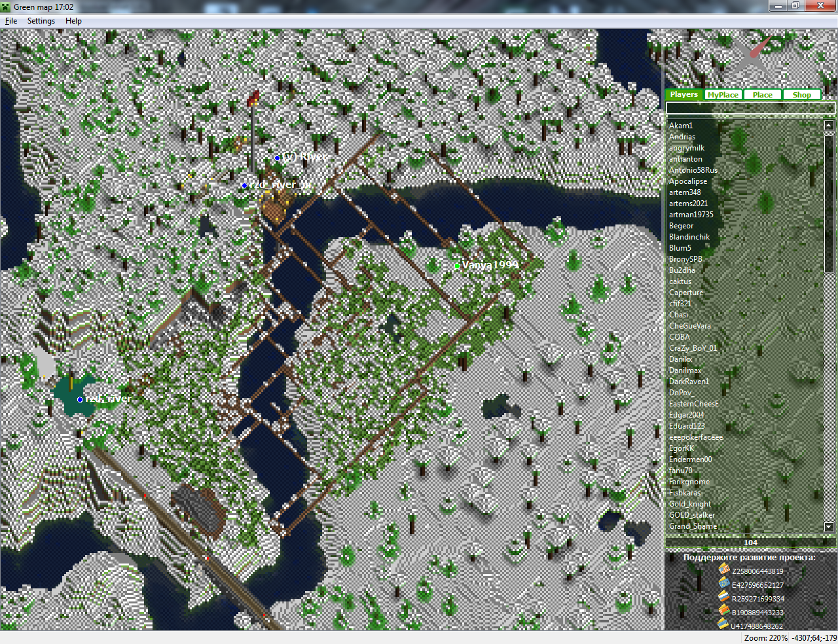The height and width of the screenshot is (644, 838).
Task: Switch to the Place tab
Action: pos(762,95)
